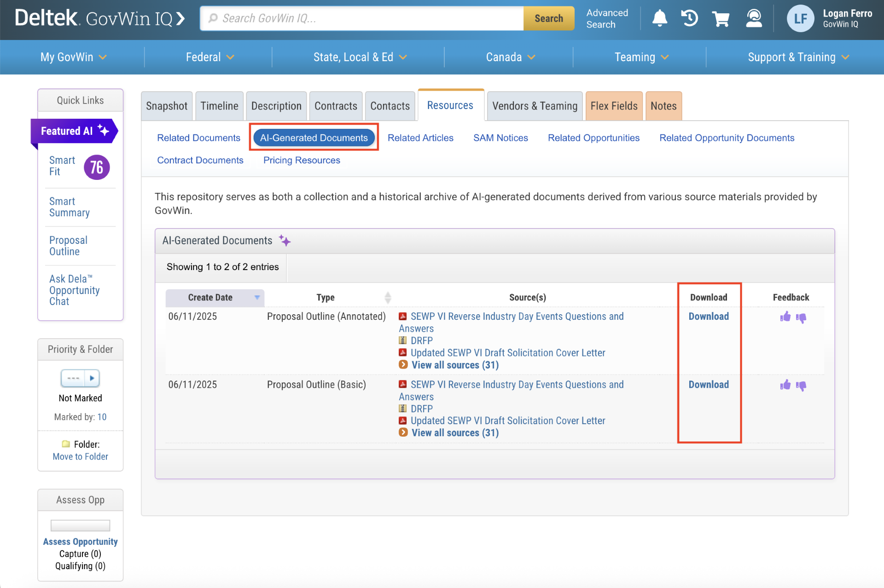884x588 pixels.
Task: Click the Assess Opportunity progress bar
Action: tap(80, 525)
